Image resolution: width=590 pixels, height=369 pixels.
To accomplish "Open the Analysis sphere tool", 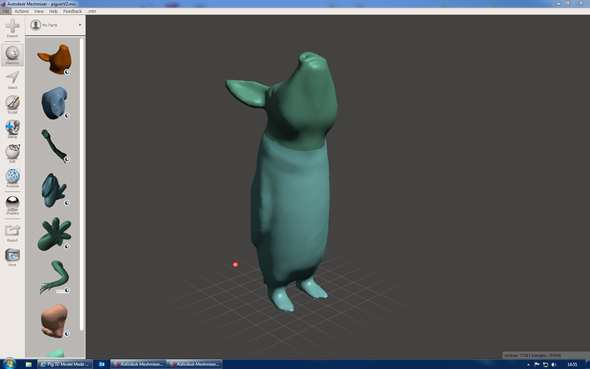I will point(12,178).
